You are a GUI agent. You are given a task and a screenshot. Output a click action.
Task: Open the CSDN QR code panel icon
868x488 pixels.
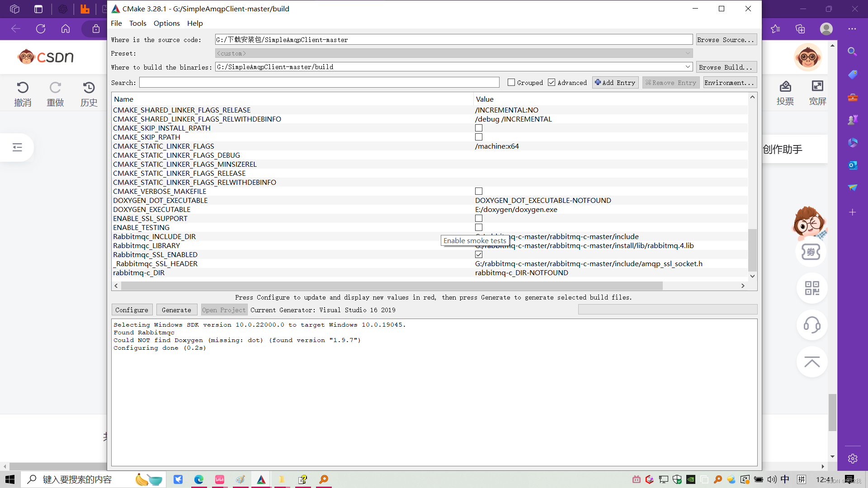pyautogui.click(x=812, y=288)
